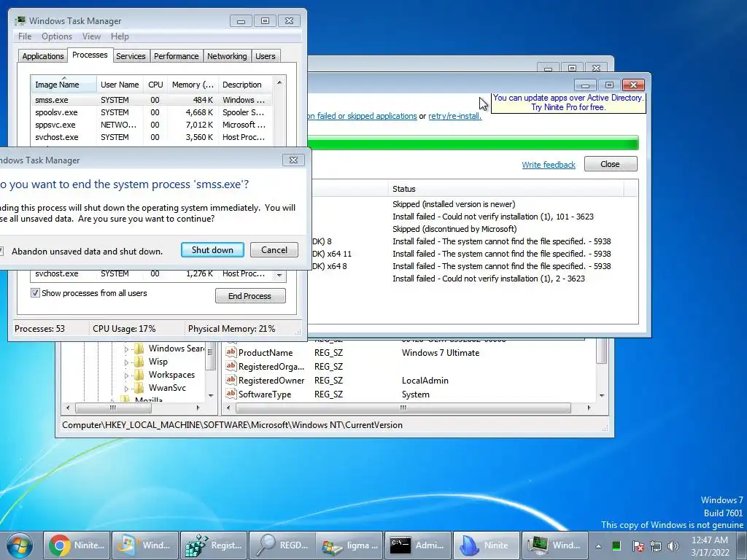Open the volume speaker tray icon
Image resolution: width=747 pixels, height=560 pixels.
pyautogui.click(x=673, y=546)
